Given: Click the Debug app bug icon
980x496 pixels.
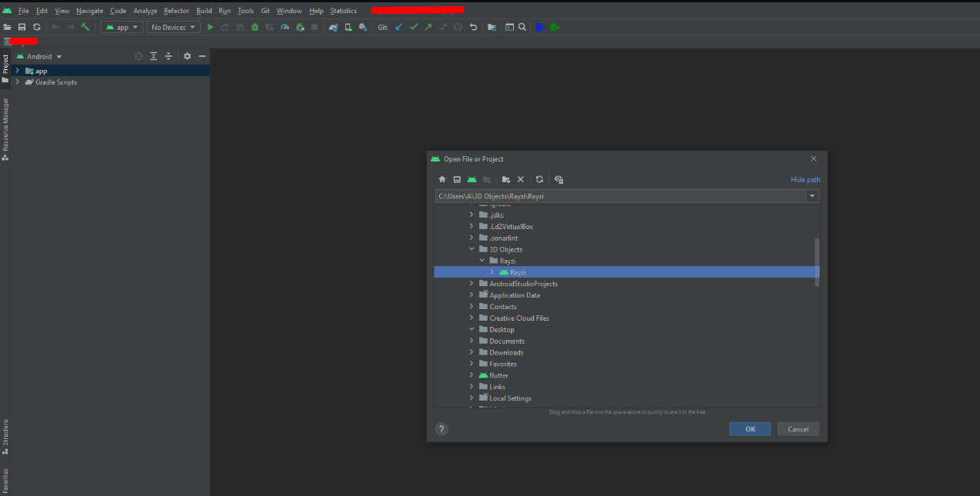Looking at the screenshot, I should pyautogui.click(x=255, y=27).
